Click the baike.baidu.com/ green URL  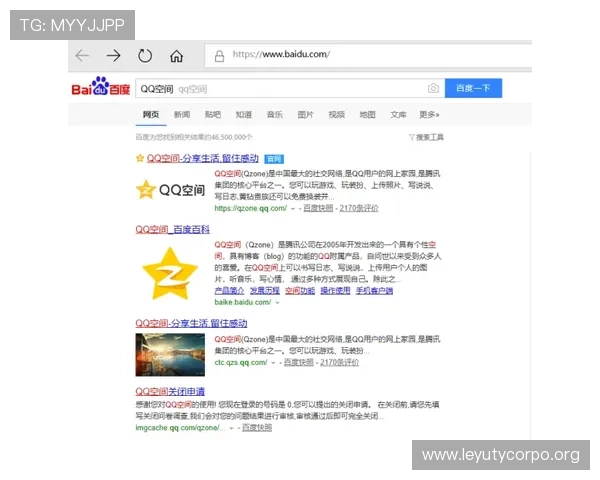point(243,302)
